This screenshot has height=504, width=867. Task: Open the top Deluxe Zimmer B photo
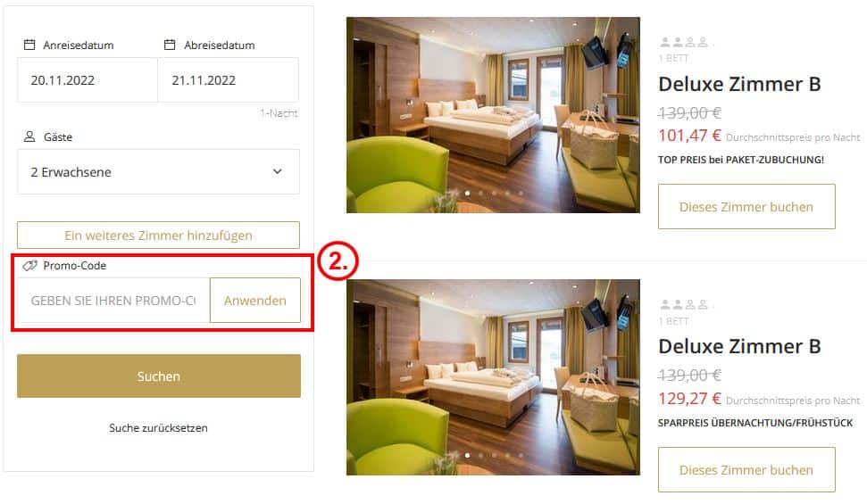pyautogui.click(x=493, y=115)
